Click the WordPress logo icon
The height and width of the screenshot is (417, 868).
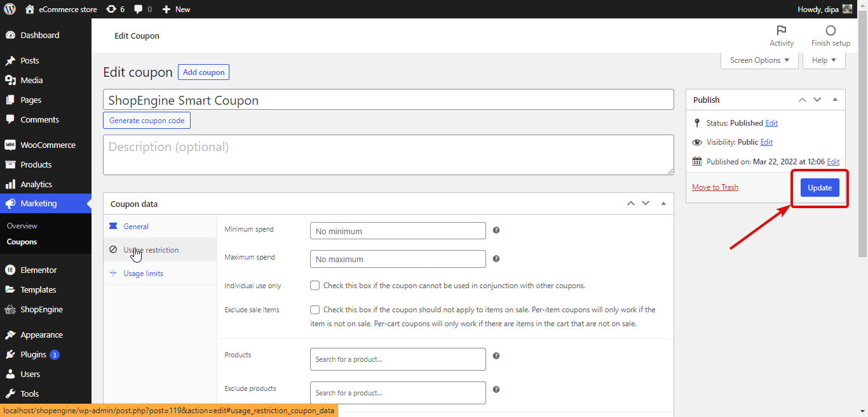pyautogui.click(x=10, y=9)
